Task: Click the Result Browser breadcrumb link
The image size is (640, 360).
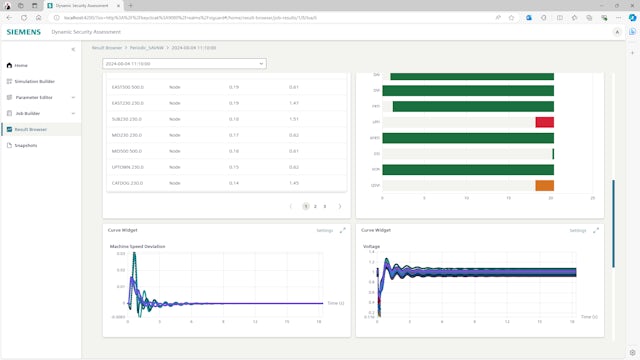Action: pyautogui.click(x=107, y=48)
